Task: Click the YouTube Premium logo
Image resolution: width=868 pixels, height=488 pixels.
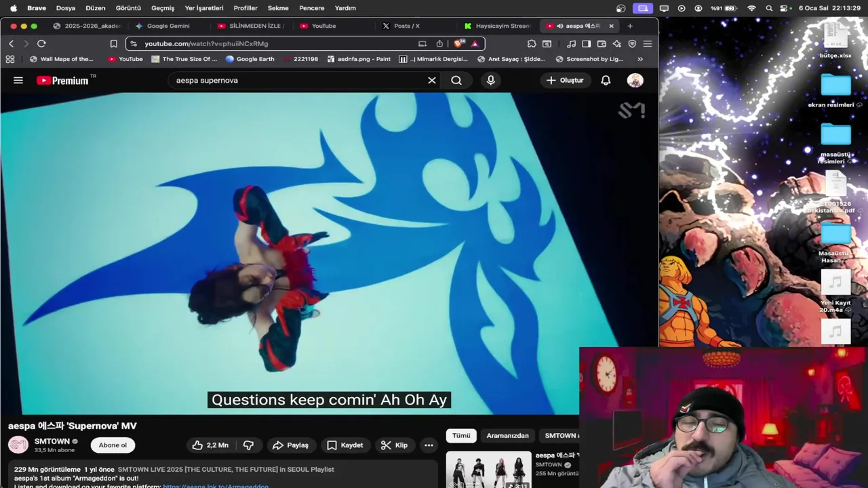Action: tap(62, 80)
